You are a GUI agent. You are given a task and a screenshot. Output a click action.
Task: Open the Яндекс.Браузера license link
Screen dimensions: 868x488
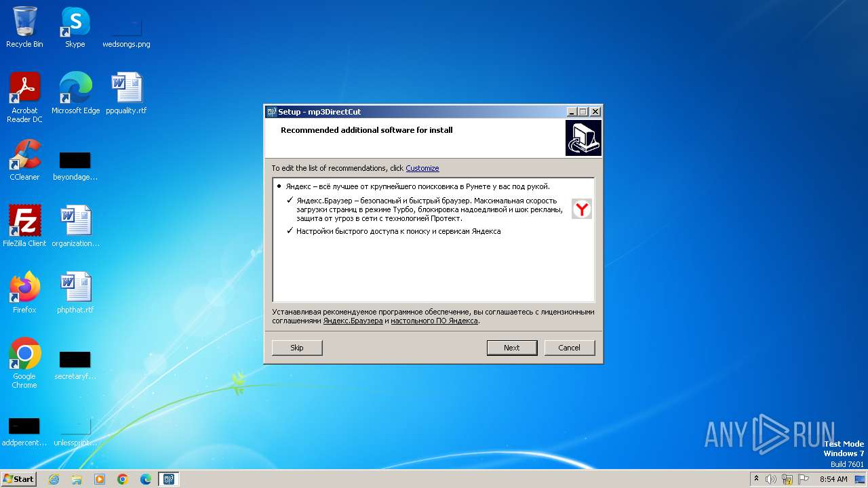coord(353,321)
